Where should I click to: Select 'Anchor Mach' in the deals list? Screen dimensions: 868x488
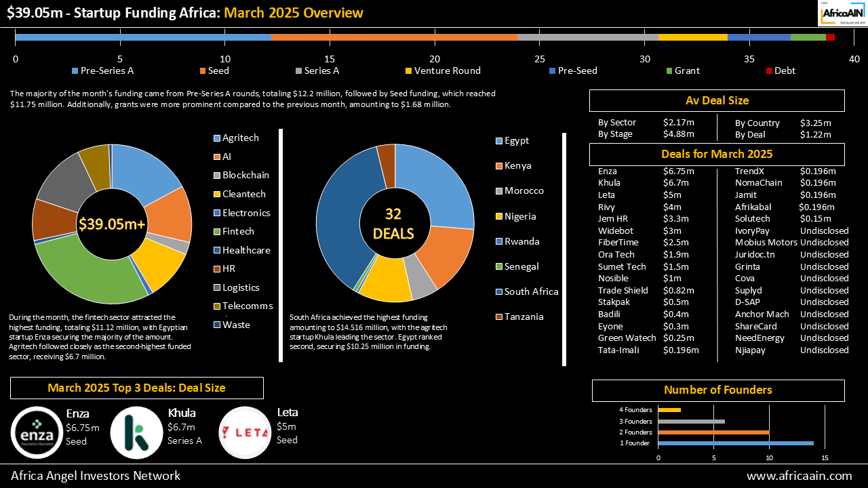762,314
